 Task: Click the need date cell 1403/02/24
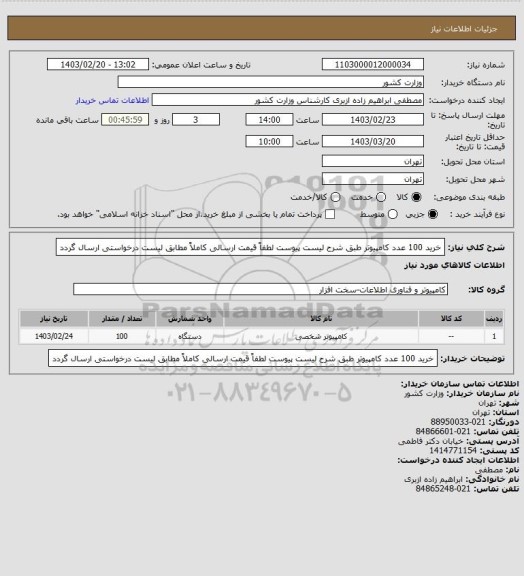tap(54, 336)
